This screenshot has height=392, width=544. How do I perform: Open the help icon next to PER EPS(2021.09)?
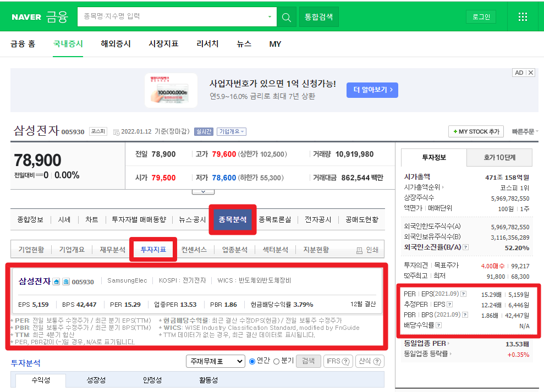pyautogui.click(x=463, y=294)
